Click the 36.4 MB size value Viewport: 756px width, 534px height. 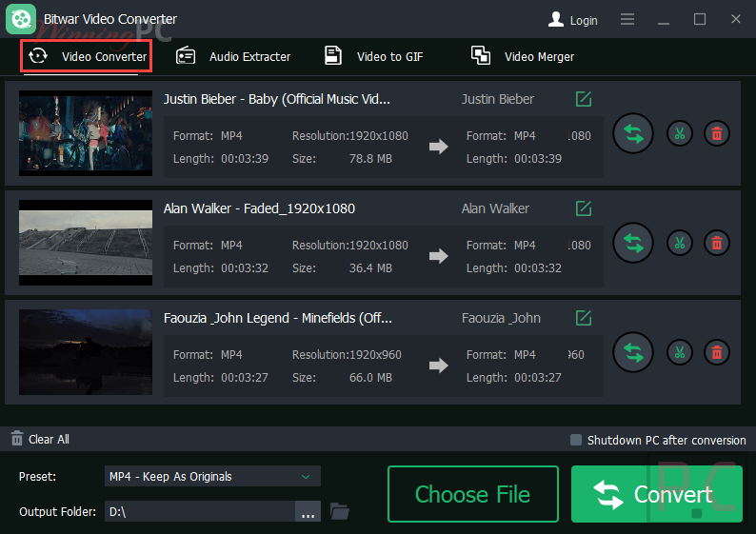(x=370, y=268)
